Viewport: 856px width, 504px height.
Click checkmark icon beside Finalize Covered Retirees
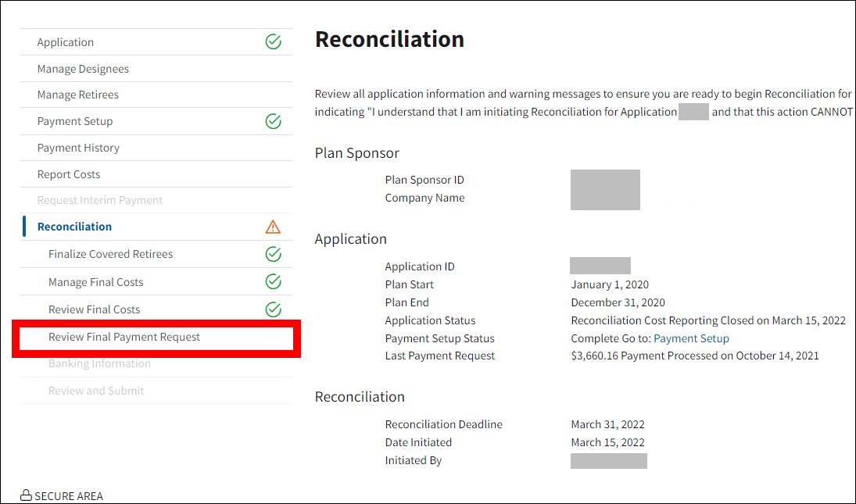(x=273, y=254)
